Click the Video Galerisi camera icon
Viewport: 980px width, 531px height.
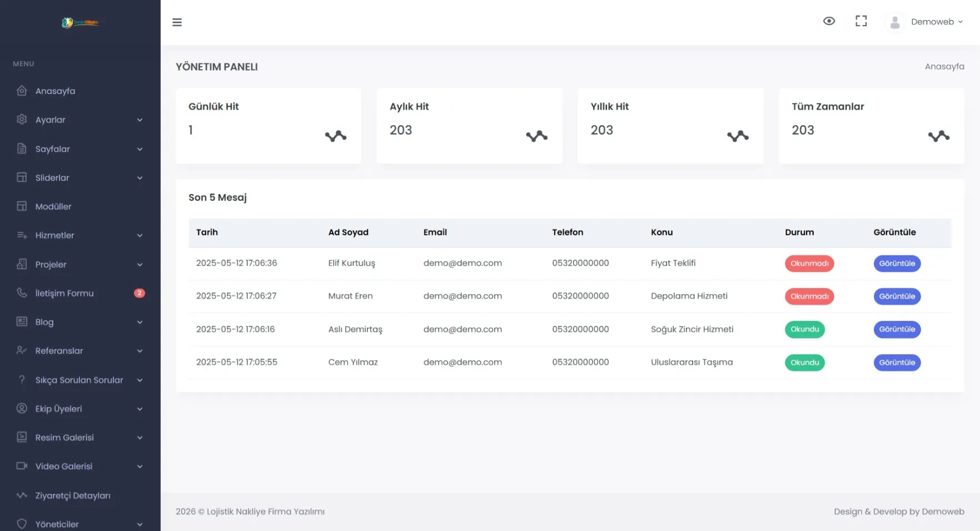click(22, 466)
